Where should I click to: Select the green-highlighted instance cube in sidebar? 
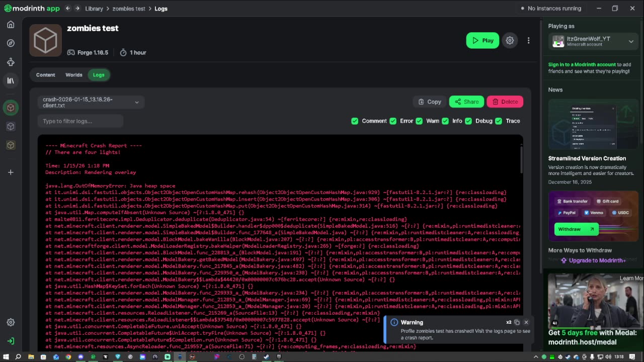11,108
